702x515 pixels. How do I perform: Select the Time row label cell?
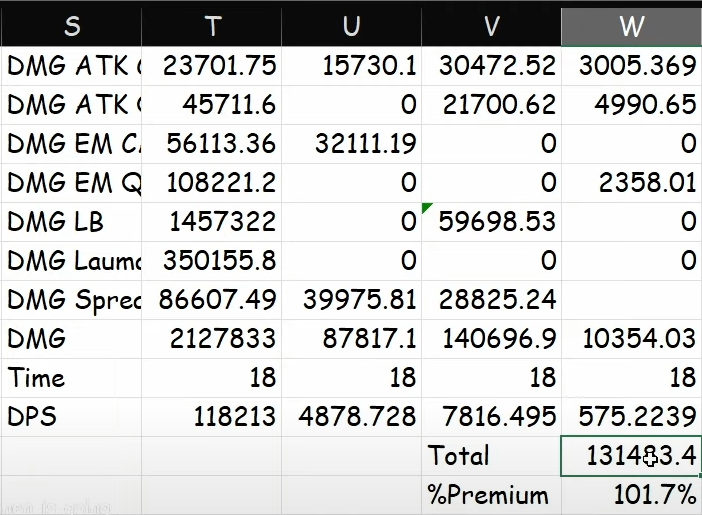tap(71, 378)
